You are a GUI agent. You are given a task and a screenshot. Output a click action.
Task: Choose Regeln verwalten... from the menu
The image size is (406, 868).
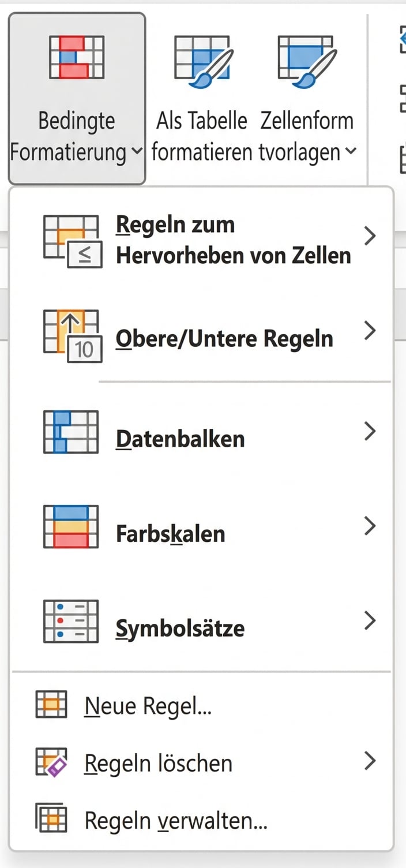(175, 820)
